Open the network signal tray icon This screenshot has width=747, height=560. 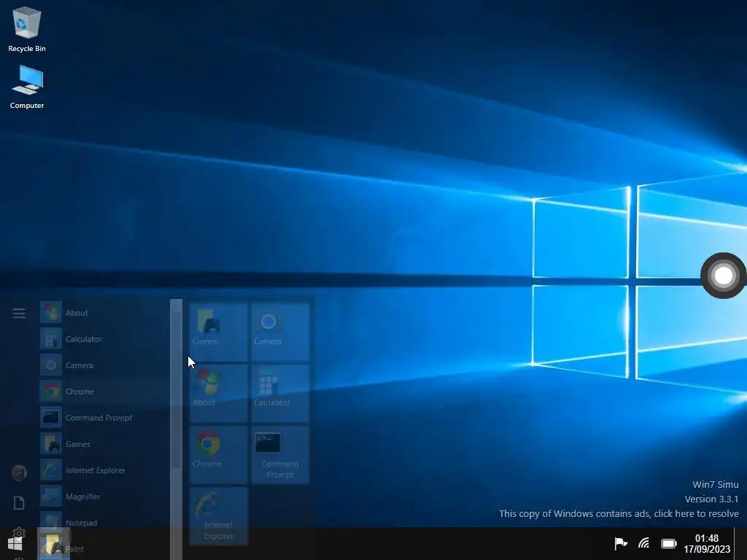[644, 543]
